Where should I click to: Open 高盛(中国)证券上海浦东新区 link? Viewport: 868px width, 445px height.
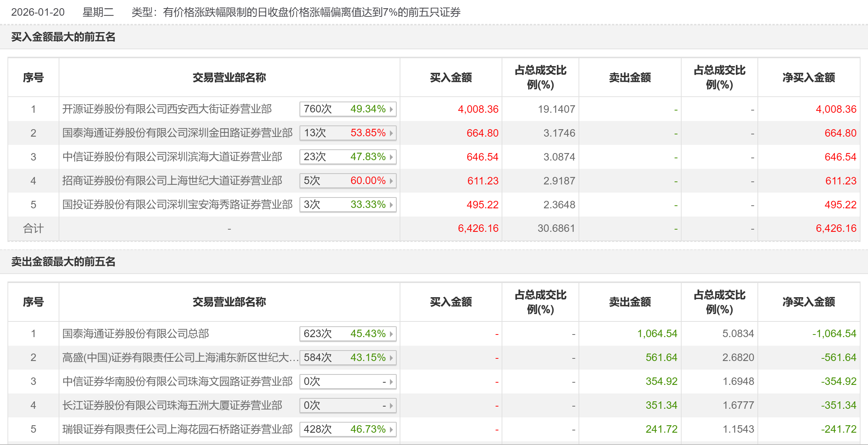180,358
